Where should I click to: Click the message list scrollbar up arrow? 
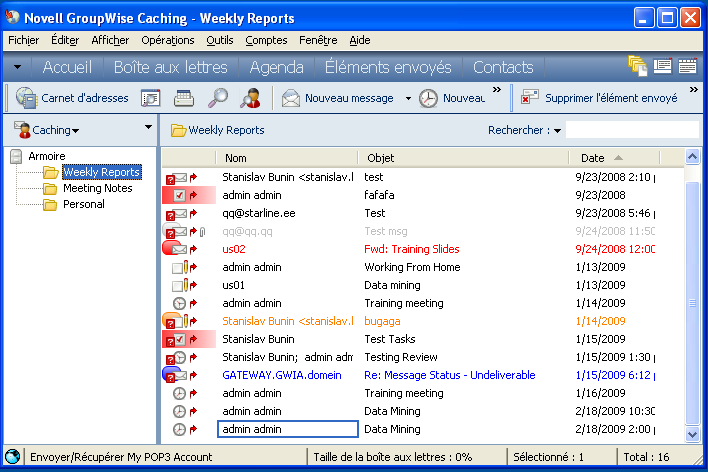[x=692, y=157]
